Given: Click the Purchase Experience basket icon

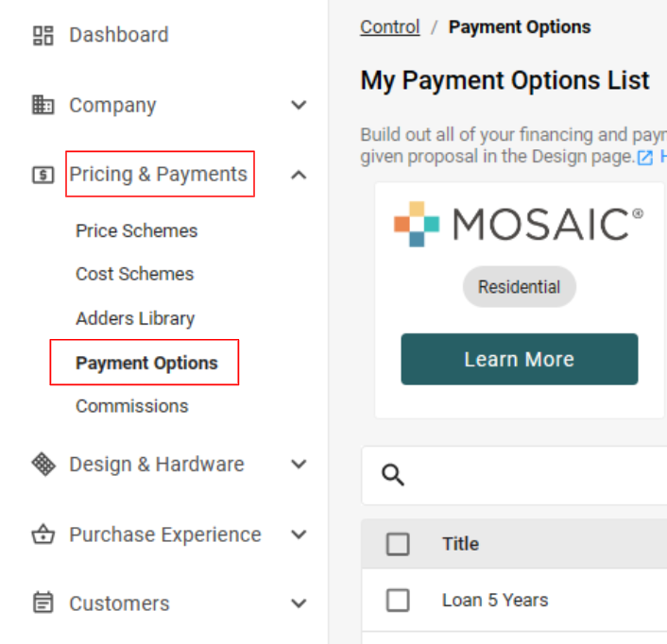Looking at the screenshot, I should [43, 534].
